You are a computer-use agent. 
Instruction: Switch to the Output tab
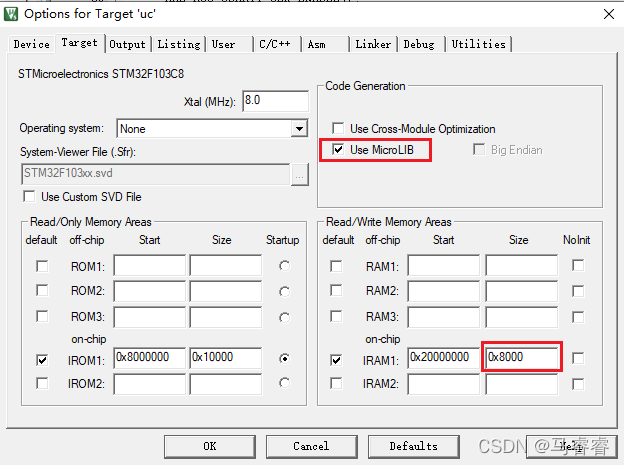pos(127,44)
